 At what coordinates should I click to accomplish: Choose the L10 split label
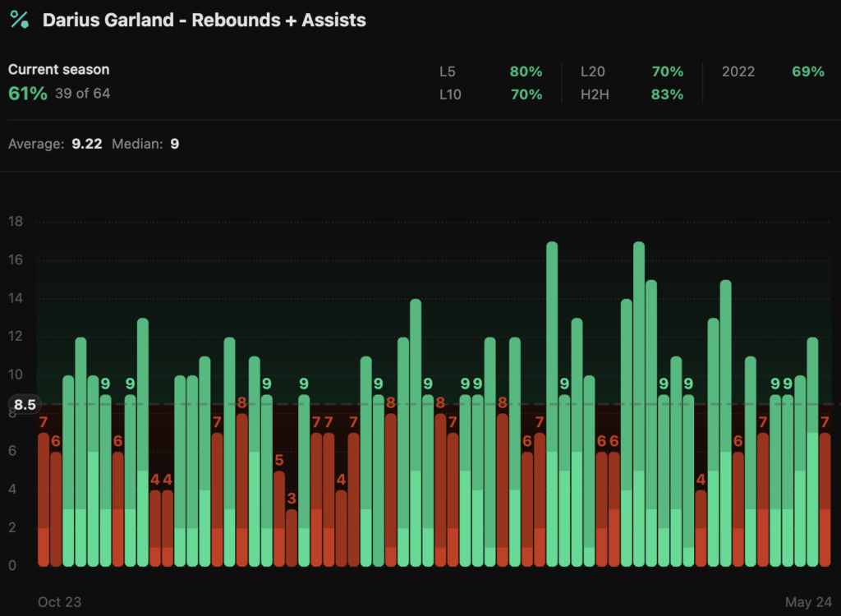point(450,94)
